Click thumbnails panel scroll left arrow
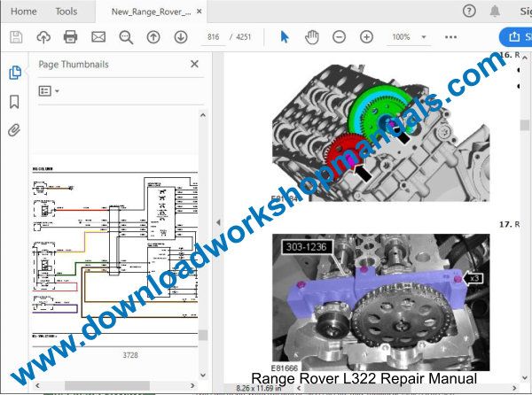 [37, 385]
